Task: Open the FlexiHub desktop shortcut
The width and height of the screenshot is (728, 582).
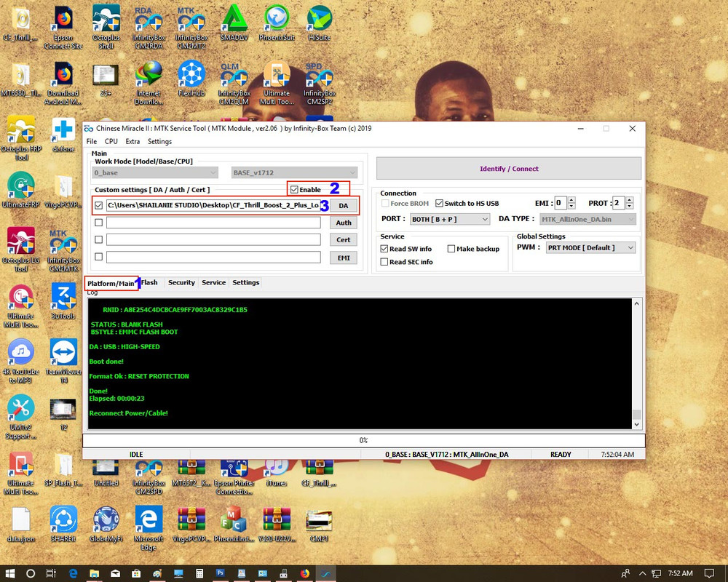Action: (x=191, y=79)
